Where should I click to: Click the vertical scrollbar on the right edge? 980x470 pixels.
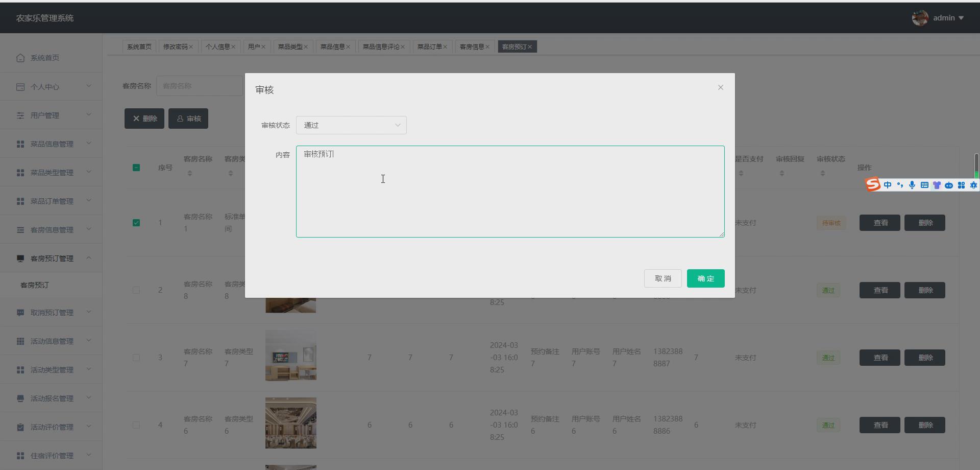pyautogui.click(x=976, y=166)
